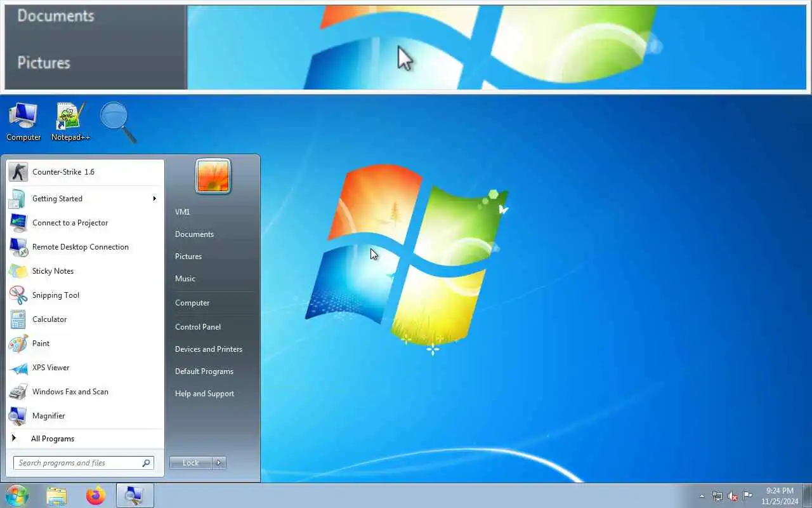
Task: Open Action Center flag icon
Action: click(x=748, y=496)
